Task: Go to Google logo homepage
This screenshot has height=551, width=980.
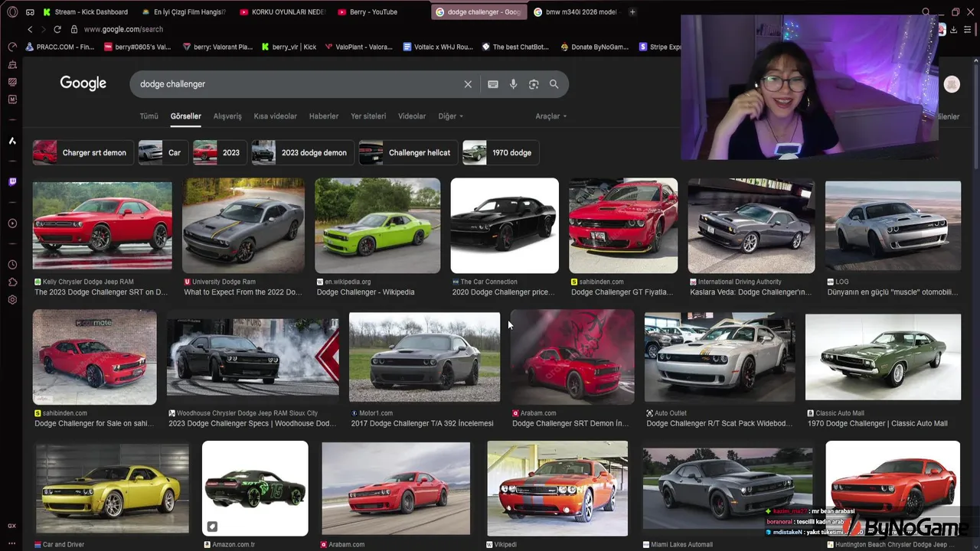Action: pos(83,83)
